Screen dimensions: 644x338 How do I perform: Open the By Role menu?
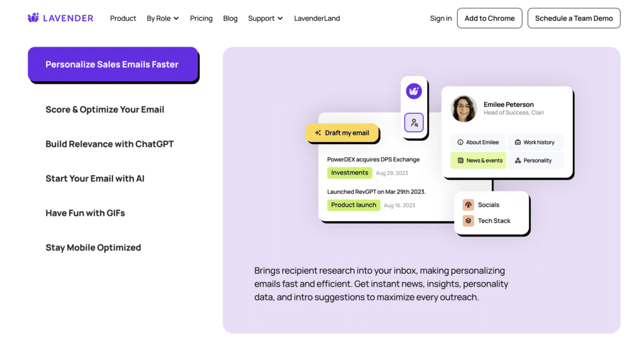(163, 18)
